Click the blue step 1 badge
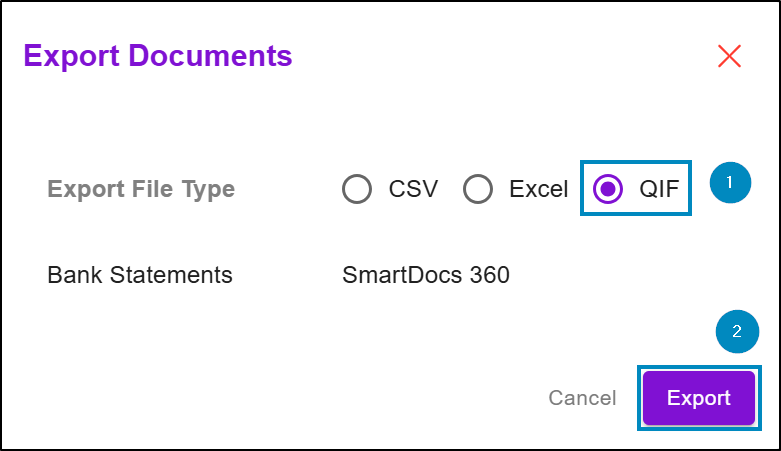The width and height of the screenshot is (781, 451). [x=730, y=182]
